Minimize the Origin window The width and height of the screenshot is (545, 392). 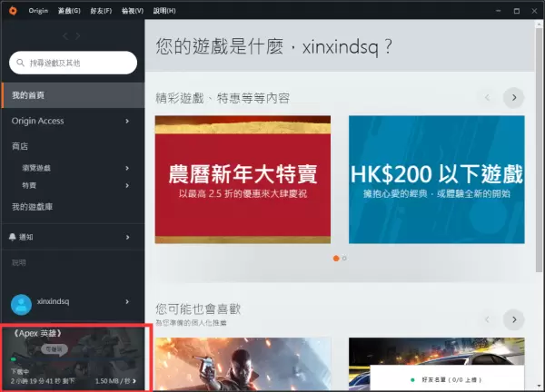tap(499, 11)
